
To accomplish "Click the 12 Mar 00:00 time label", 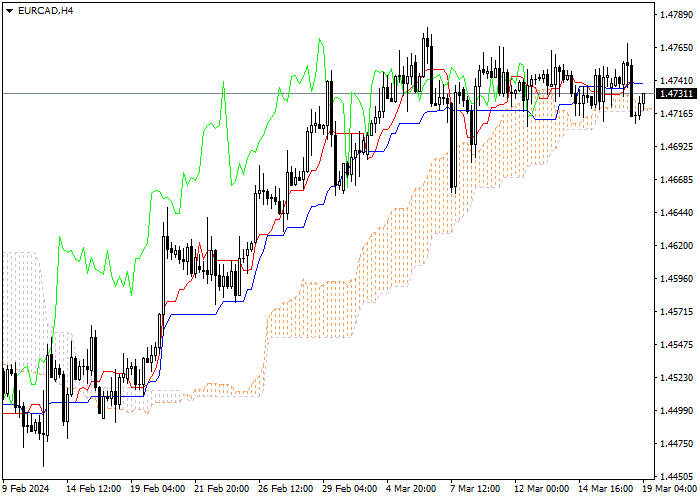I will pyautogui.click(x=542, y=489).
